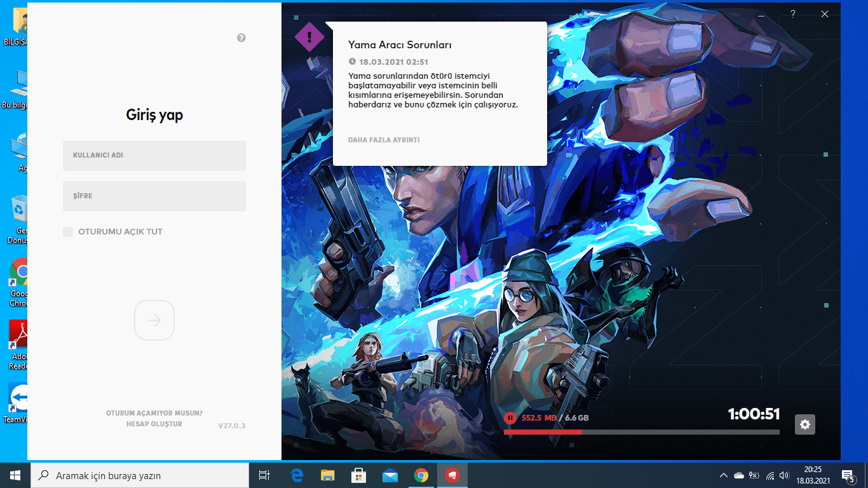This screenshot has width=868, height=488.
Task: Click the HESAP OLUŞTUR link
Action: (154, 424)
